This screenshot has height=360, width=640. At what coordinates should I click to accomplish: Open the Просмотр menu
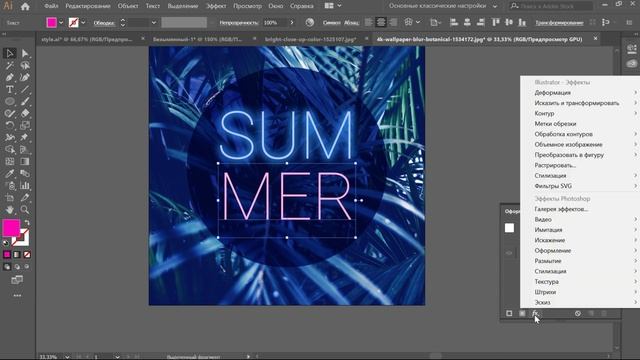click(x=247, y=6)
